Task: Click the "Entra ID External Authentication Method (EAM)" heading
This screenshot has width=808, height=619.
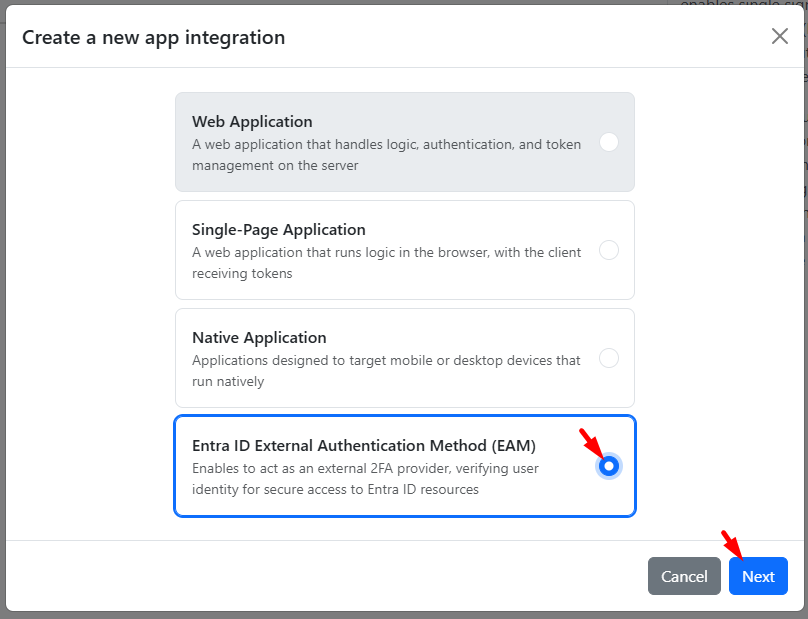Action: click(364, 446)
